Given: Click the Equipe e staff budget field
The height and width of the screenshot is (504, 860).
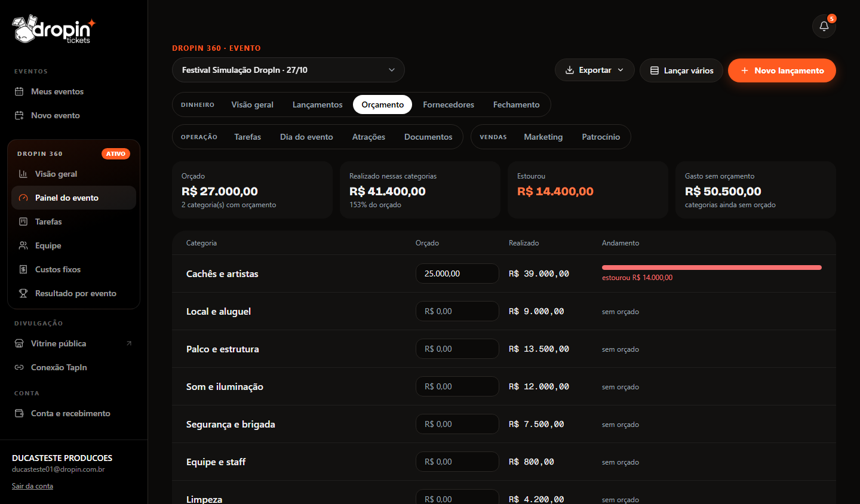Looking at the screenshot, I should pyautogui.click(x=457, y=462).
